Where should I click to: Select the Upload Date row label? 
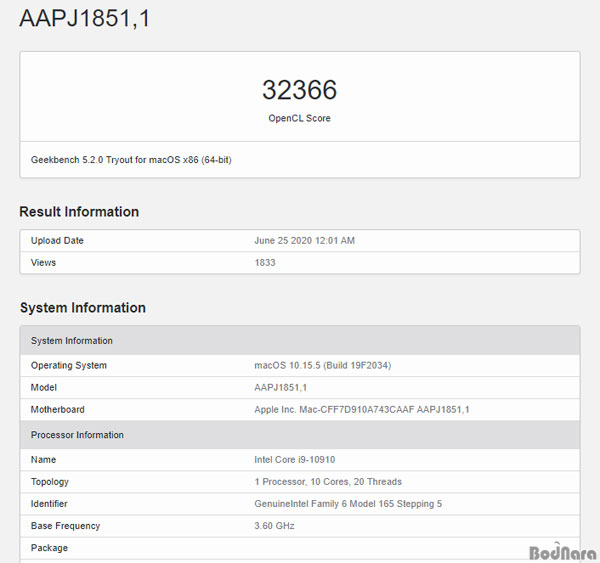point(58,241)
